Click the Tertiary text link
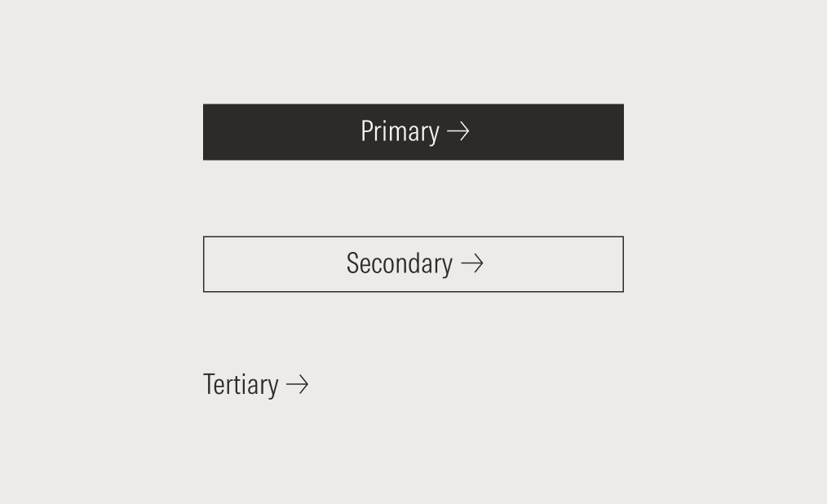 point(243,383)
